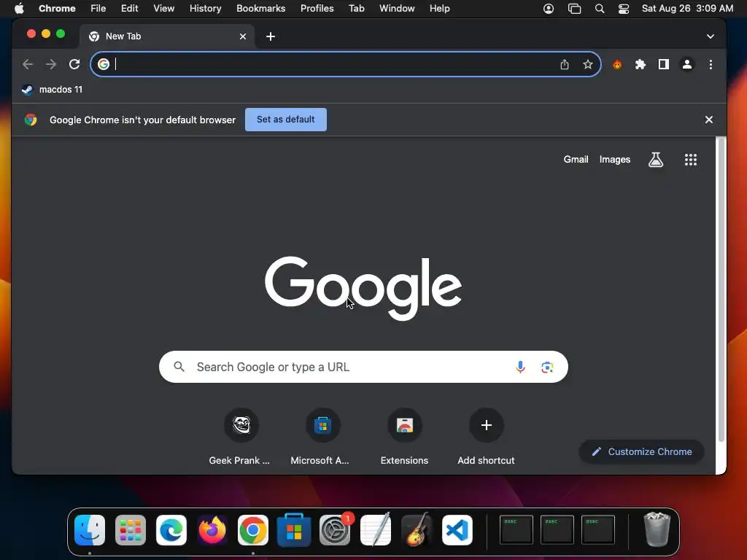The image size is (747, 560).
Task: Start voice search with microphone
Action: coord(520,367)
